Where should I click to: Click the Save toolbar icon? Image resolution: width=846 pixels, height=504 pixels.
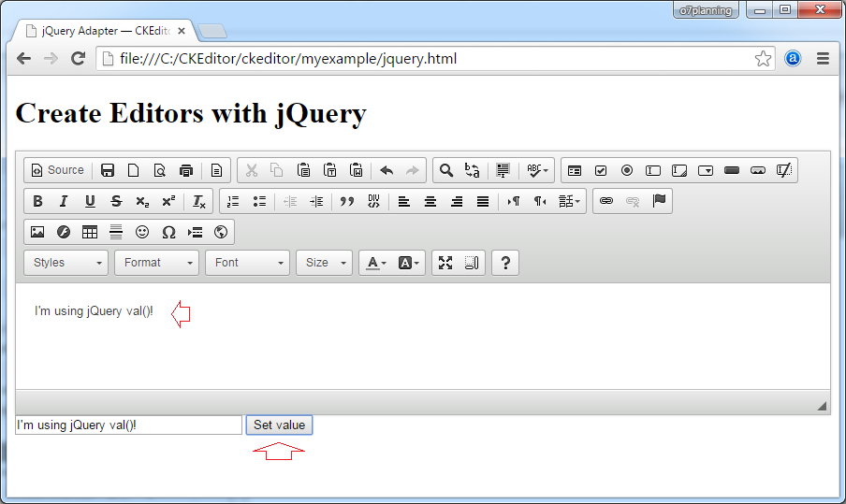pos(108,170)
